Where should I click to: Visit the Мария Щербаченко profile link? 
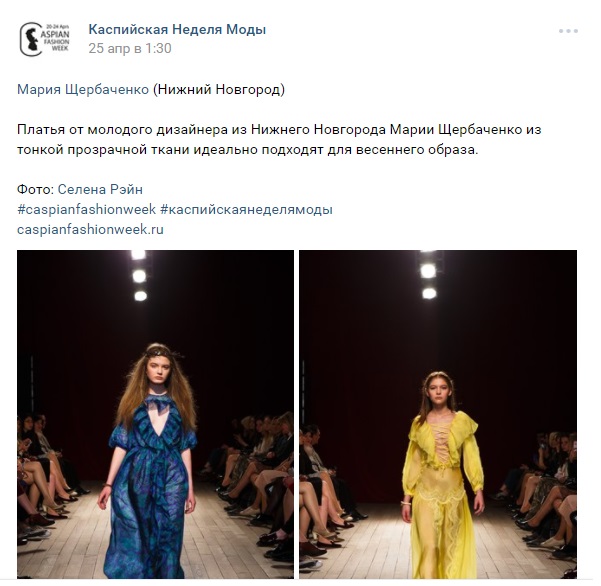83,89
